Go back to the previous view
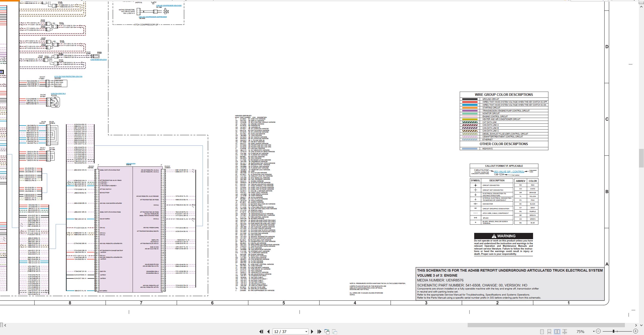644x335 pixels. click(327, 331)
